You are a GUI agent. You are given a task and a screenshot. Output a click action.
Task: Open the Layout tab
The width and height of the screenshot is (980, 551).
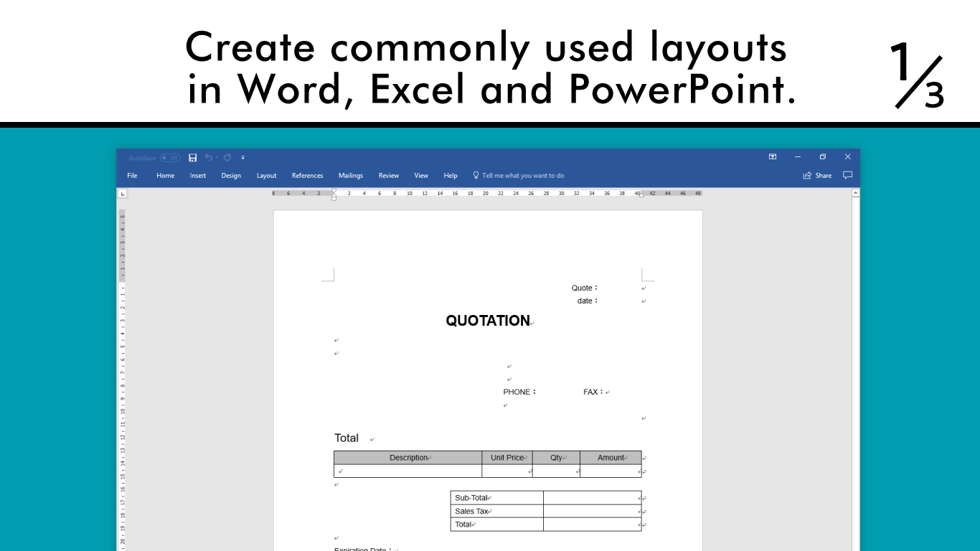[x=267, y=175]
